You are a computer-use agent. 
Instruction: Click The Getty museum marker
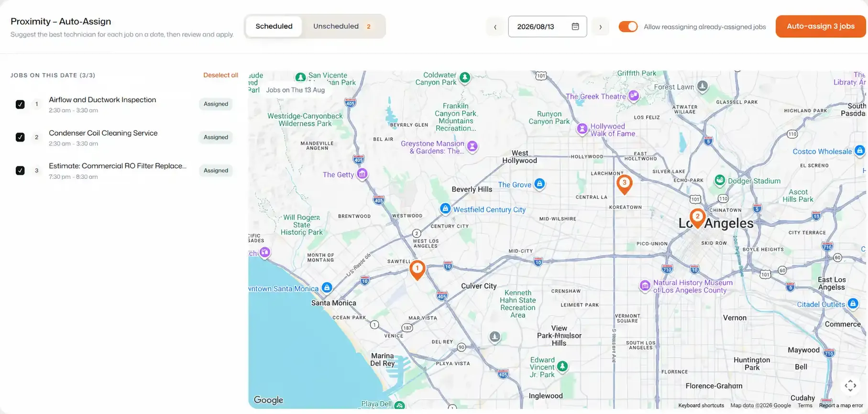[x=363, y=174]
